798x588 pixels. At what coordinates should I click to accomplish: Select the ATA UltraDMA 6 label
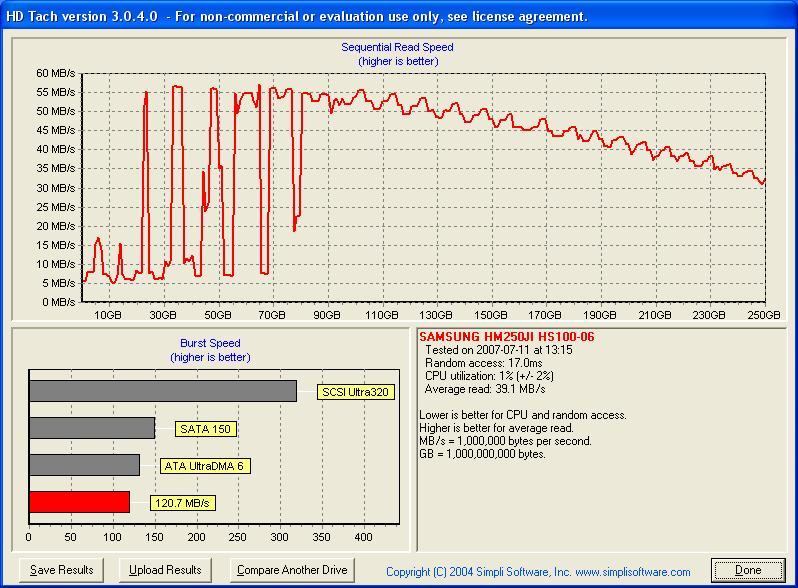(x=205, y=466)
